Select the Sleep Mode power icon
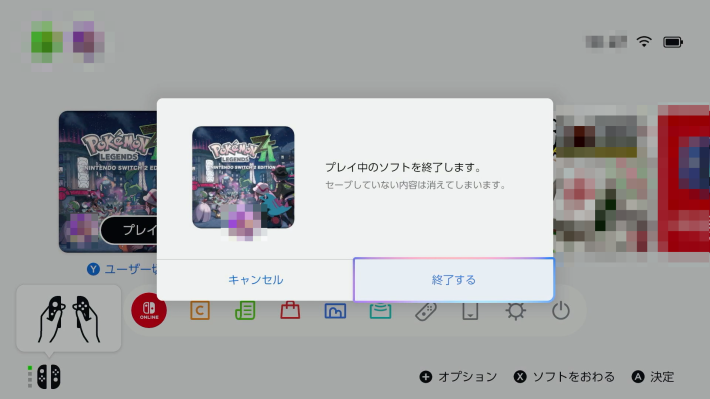 [x=561, y=311]
